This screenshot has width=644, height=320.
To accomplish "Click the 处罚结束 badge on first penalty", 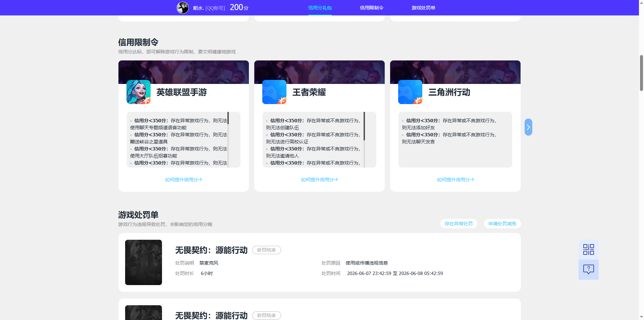I will 266,250.
